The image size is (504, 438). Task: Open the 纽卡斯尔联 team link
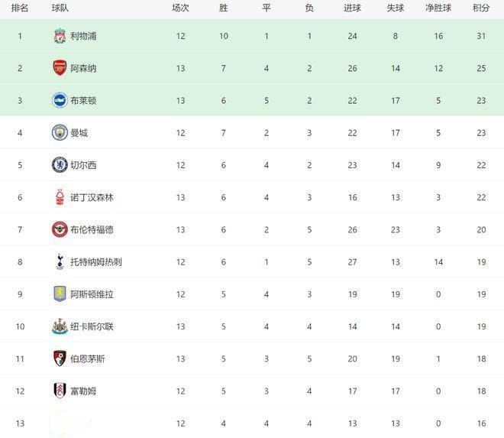coord(92,326)
